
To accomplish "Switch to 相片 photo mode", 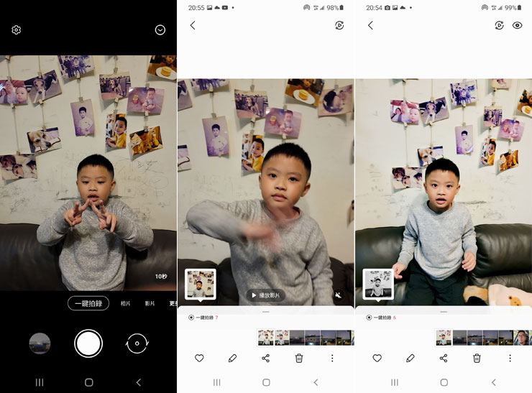I will click(x=126, y=304).
